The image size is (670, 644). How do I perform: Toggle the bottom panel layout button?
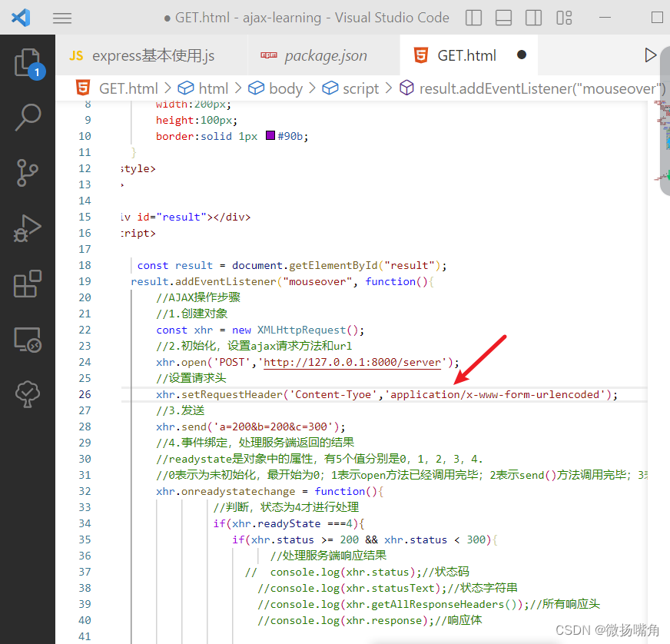[x=503, y=18]
